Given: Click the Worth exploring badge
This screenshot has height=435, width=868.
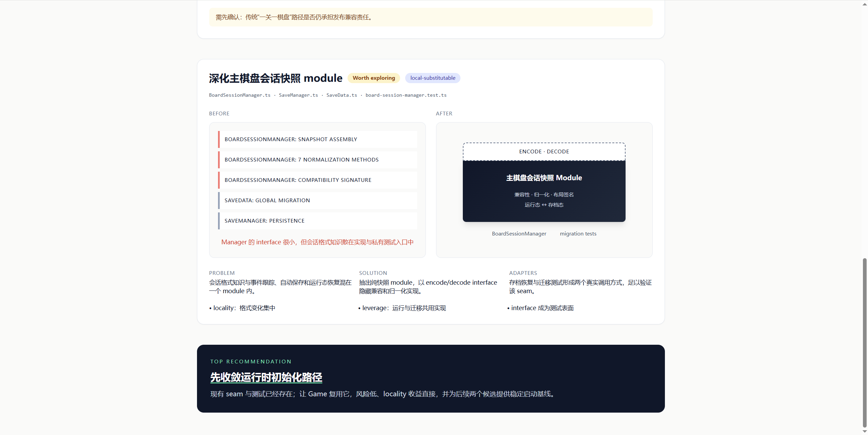Looking at the screenshot, I should [374, 78].
